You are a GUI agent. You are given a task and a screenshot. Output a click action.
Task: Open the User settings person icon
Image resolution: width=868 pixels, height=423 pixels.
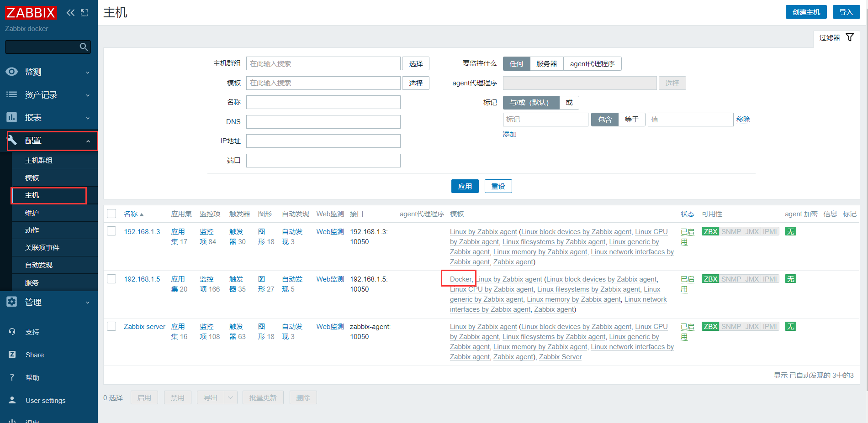(x=11, y=400)
